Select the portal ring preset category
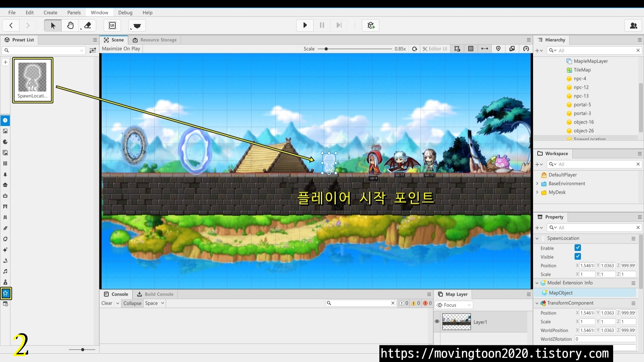This screenshot has height=362, width=644. coord(5,239)
